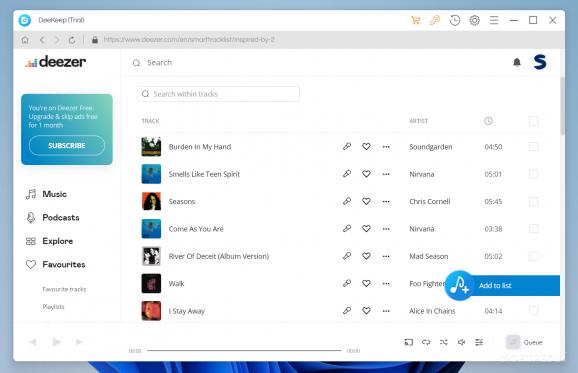Open the download history clock icon
Image resolution: width=578 pixels, height=373 pixels.
pos(455,20)
